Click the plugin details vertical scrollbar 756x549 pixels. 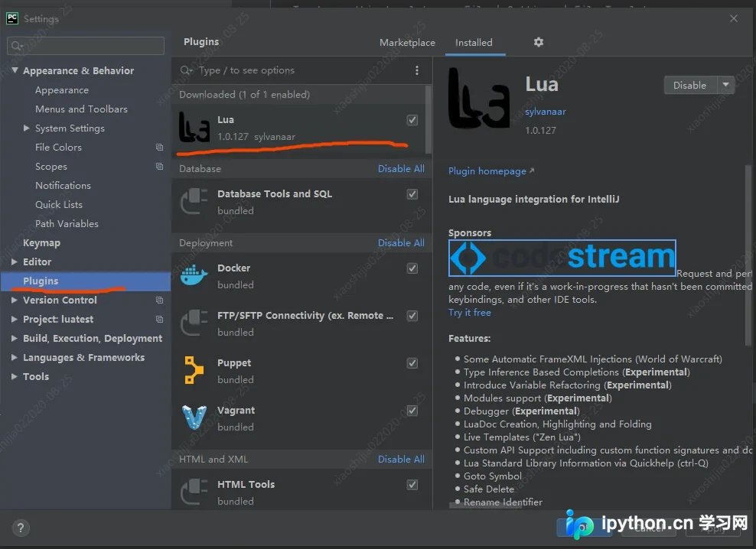748,255
